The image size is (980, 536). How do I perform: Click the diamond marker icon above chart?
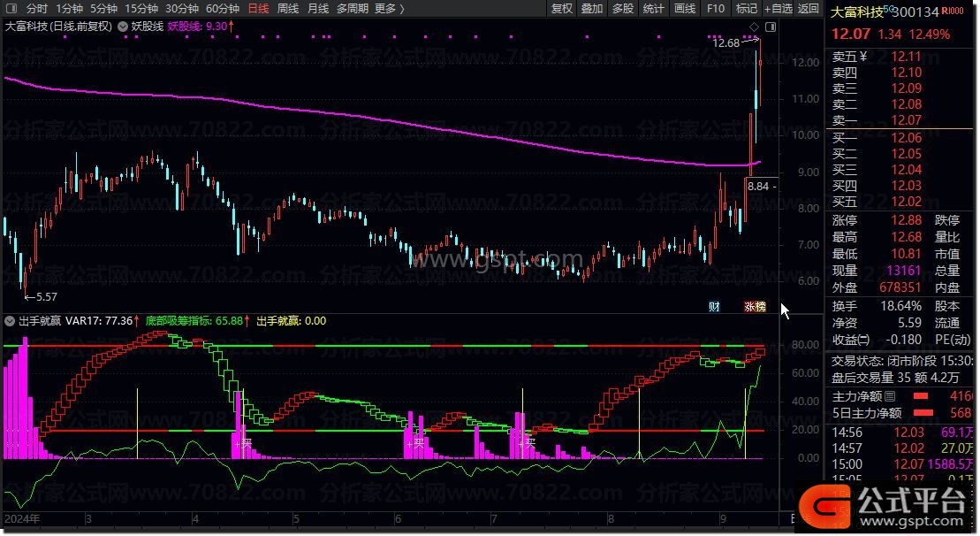(x=754, y=27)
